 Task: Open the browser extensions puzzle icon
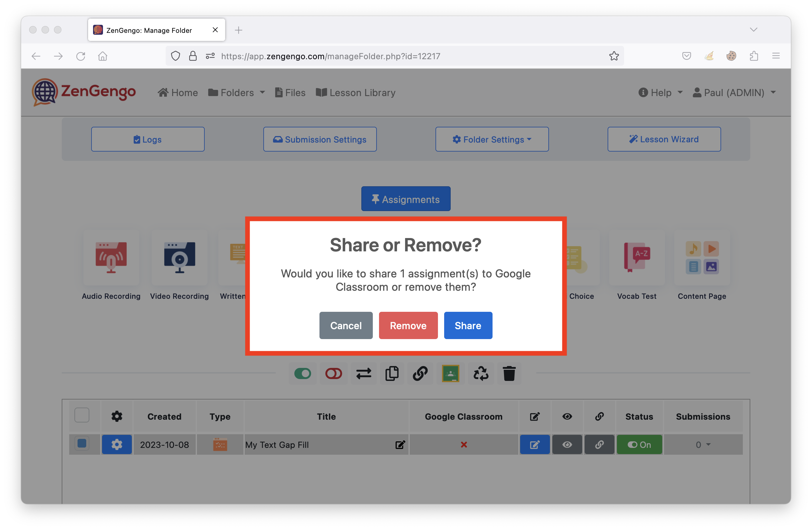[x=754, y=55]
